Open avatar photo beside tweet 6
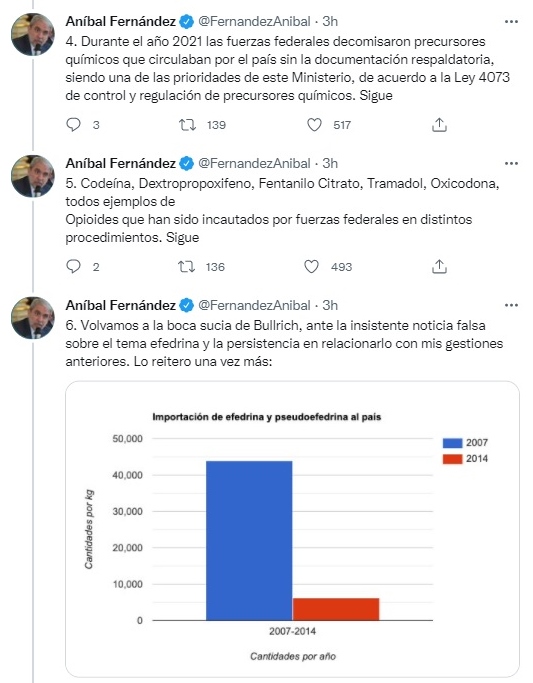This screenshot has width=533, height=683. 33,318
